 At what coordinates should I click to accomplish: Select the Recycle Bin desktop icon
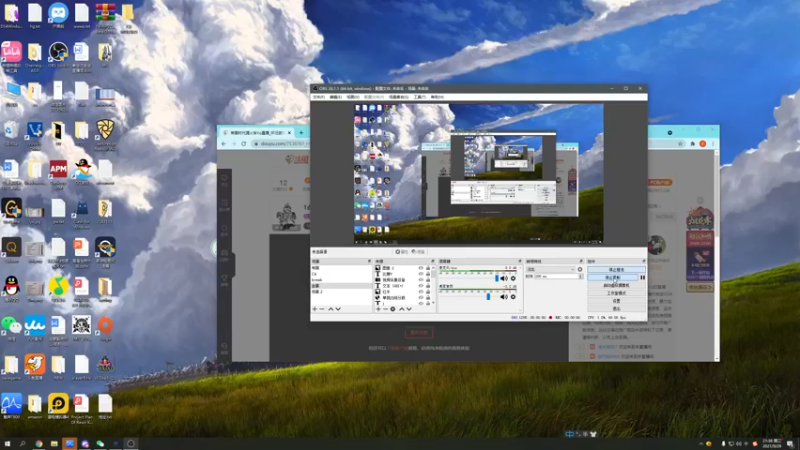coord(11,130)
